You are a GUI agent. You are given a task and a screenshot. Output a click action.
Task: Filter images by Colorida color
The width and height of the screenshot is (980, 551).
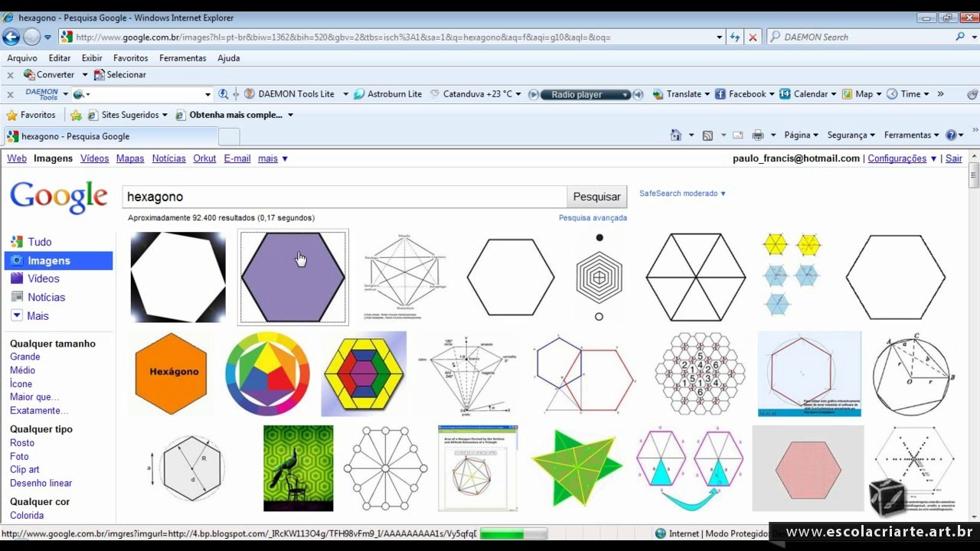pos(27,516)
